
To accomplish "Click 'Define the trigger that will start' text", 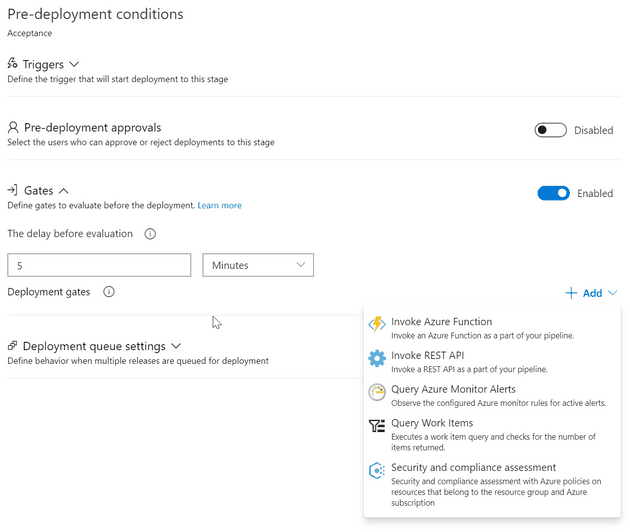I will (118, 79).
